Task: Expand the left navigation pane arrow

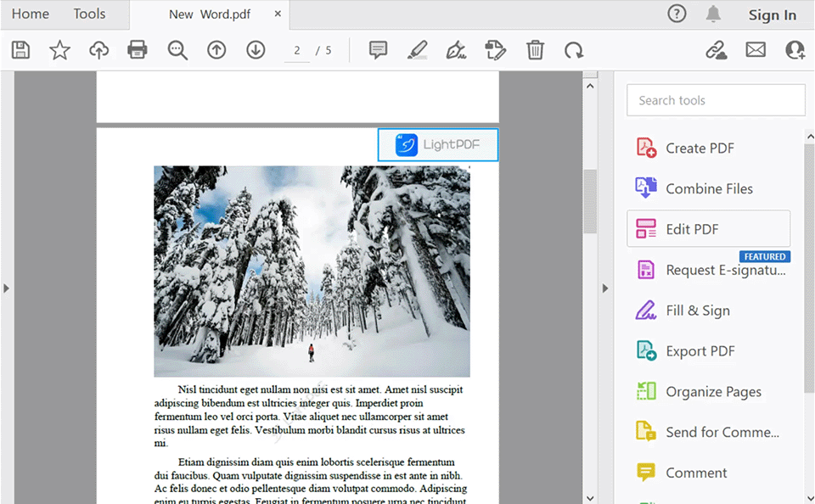Action: click(7, 288)
